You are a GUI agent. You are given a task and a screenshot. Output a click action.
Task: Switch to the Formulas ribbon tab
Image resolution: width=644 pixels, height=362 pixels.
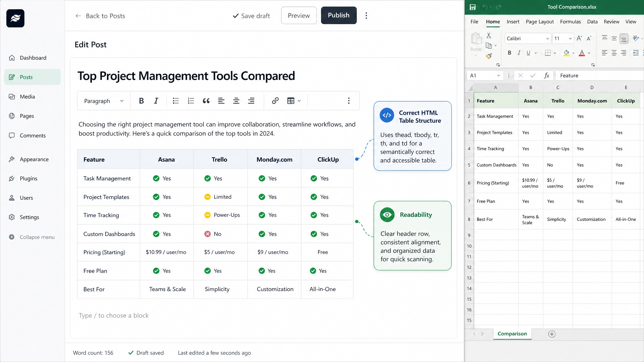pos(570,22)
